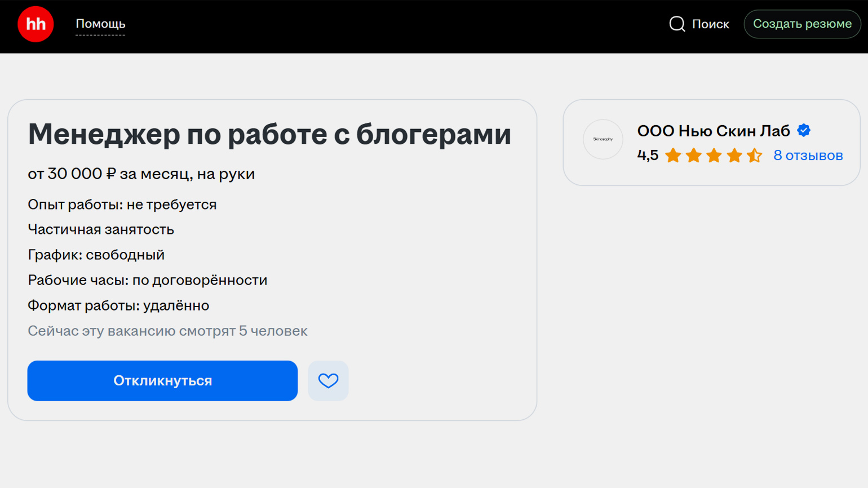Viewport: 868px width, 488px height.
Task: Click the red hh logo
Action: coord(36,24)
